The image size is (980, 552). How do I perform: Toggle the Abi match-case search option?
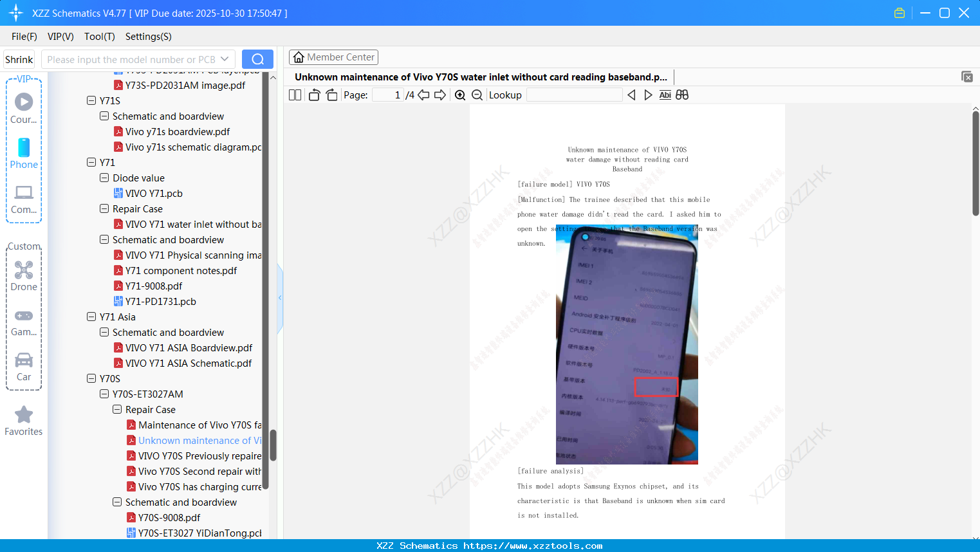[x=665, y=95]
